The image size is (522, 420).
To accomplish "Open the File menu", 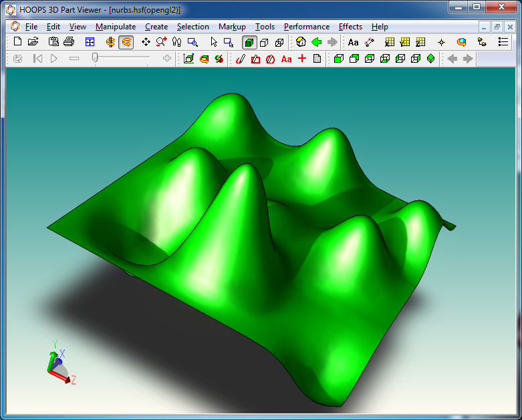I will point(31,27).
